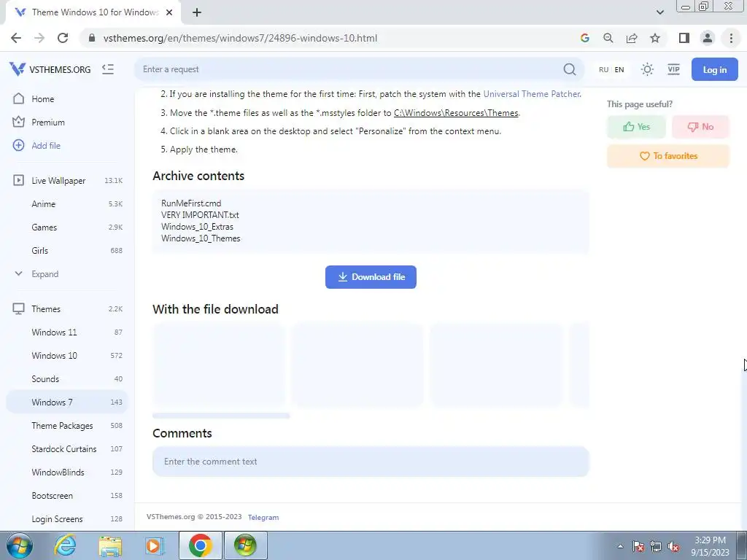This screenshot has width=747, height=560.
Task: Open the Theme Packages category
Action: pyautogui.click(x=67, y=425)
